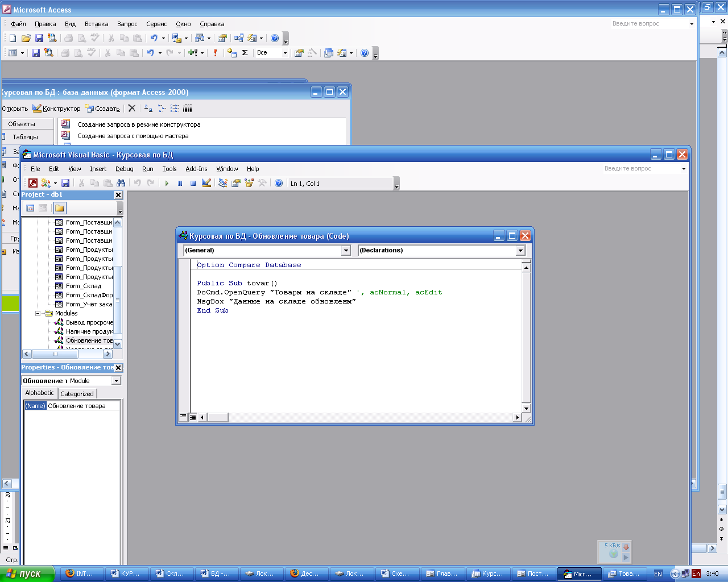Toggle Design Mode in the VBA toolbar
Image resolution: width=728 pixels, height=582 pixels.
(206, 183)
